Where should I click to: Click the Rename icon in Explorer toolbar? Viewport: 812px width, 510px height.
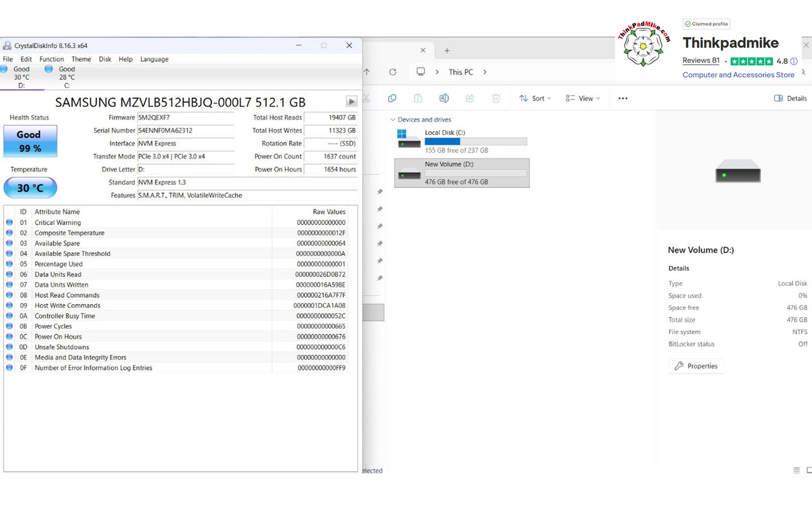[x=444, y=98]
